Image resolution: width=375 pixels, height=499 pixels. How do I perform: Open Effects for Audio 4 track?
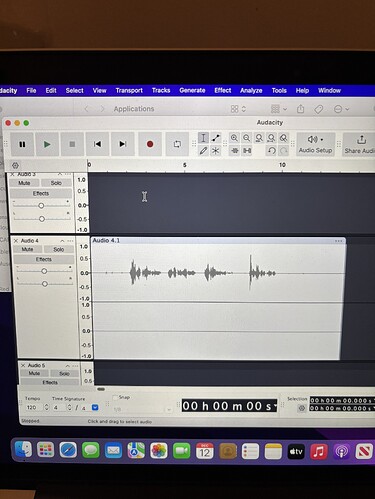pyautogui.click(x=44, y=259)
